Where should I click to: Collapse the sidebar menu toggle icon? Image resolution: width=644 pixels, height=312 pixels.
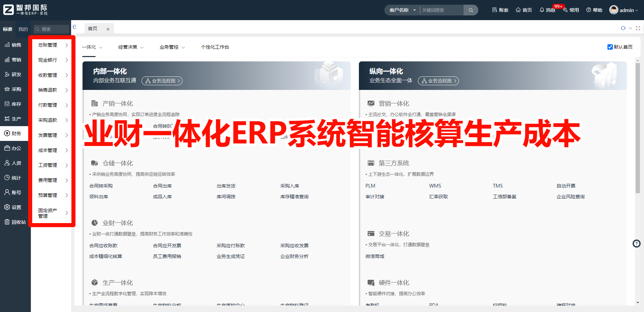click(x=74, y=27)
